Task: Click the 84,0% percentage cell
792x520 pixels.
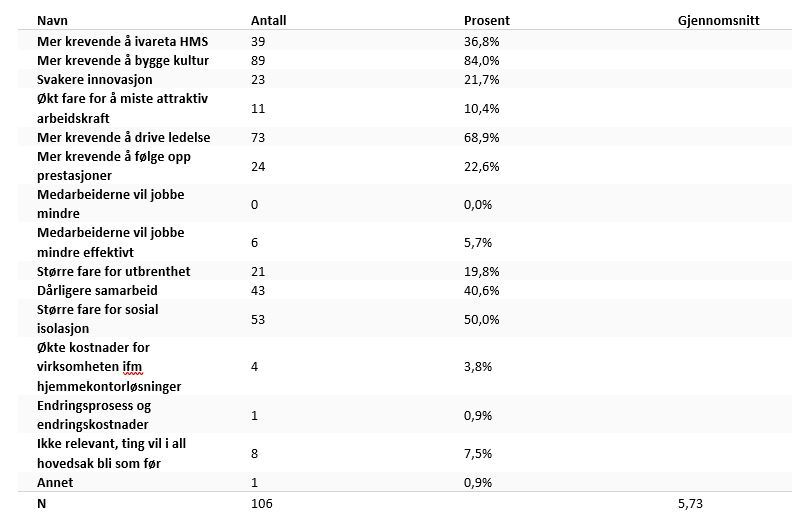Action: click(x=482, y=61)
